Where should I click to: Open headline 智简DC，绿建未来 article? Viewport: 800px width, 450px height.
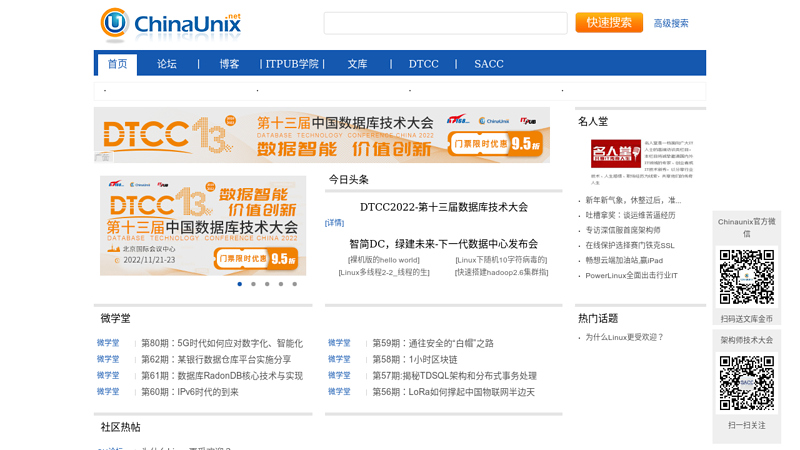pos(444,244)
